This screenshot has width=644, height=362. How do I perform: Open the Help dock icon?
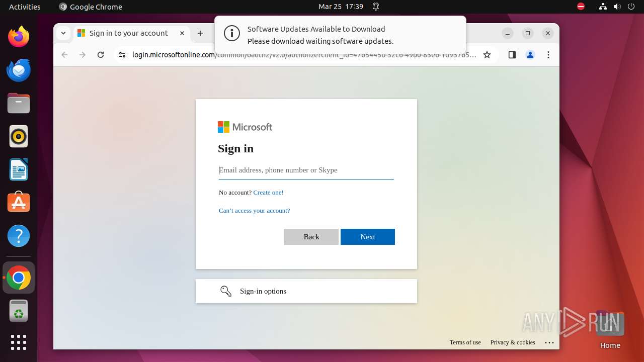pyautogui.click(x=19, y=236)
